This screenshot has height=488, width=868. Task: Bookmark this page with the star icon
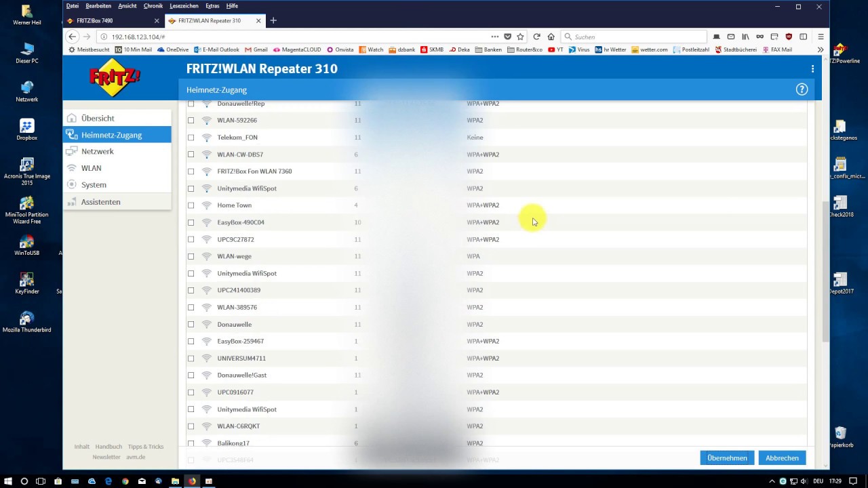(x=520, y=37)
